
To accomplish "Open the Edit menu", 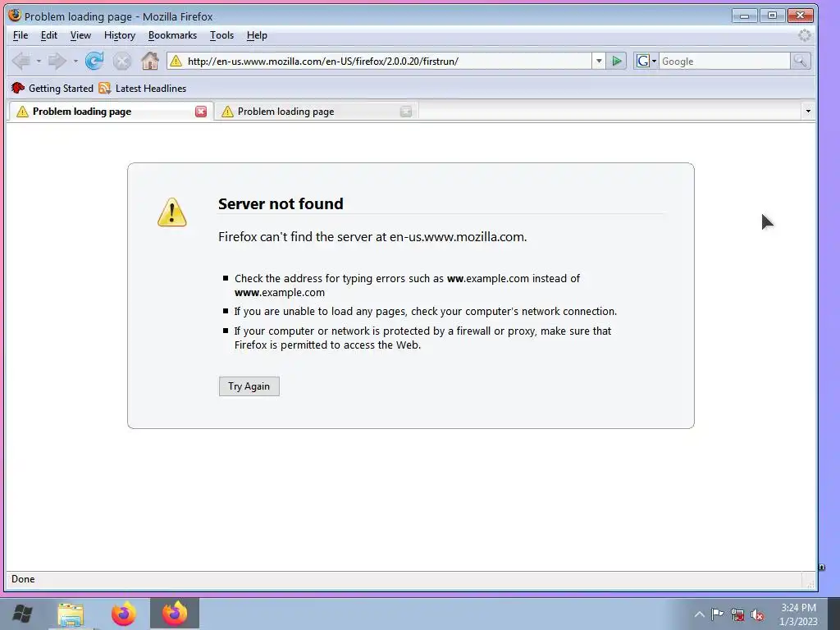I will pos(48,35).
